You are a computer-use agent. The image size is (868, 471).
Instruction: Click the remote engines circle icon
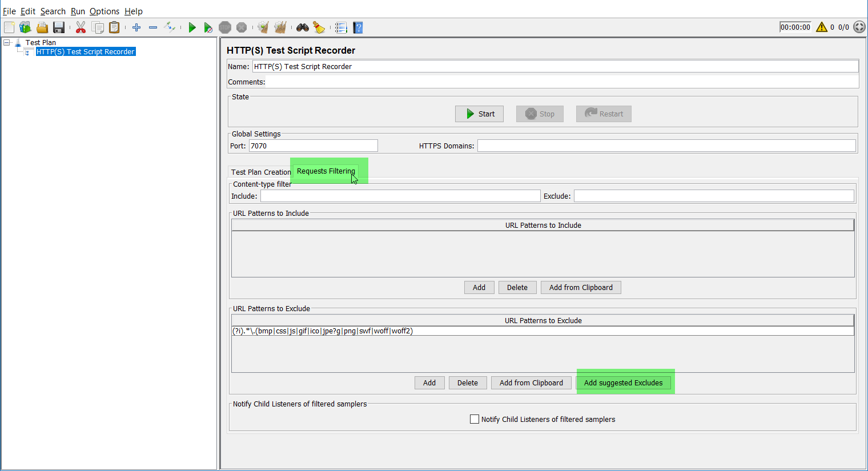859,27
